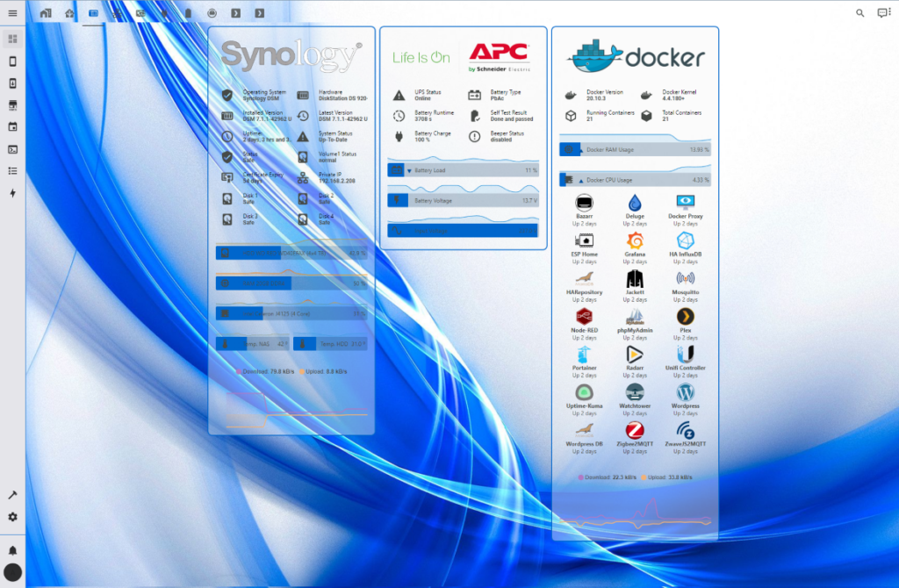Open the logbook list sidebar icon
The height and width of the screenshot is (588, 899).
tap(12, 171)
